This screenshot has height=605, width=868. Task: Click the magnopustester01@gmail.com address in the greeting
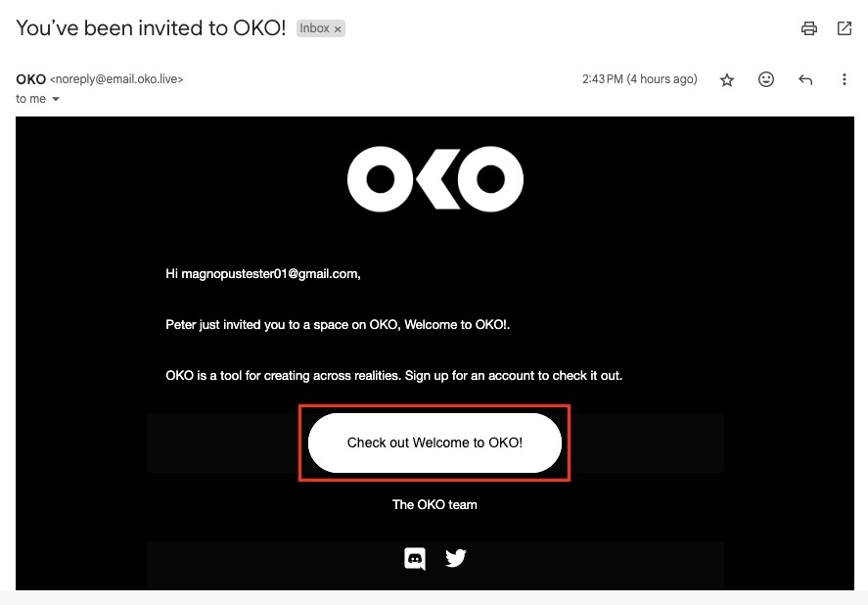tap(269, 274)
